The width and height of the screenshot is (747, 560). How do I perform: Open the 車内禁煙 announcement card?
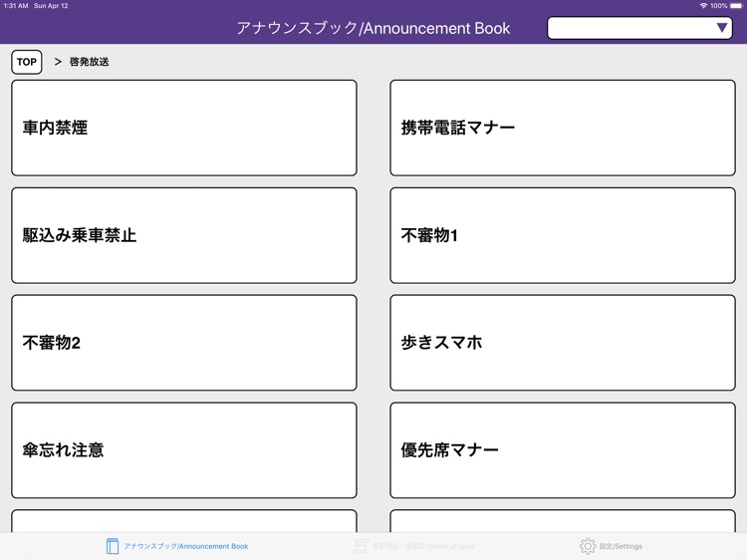click(184, 128)
